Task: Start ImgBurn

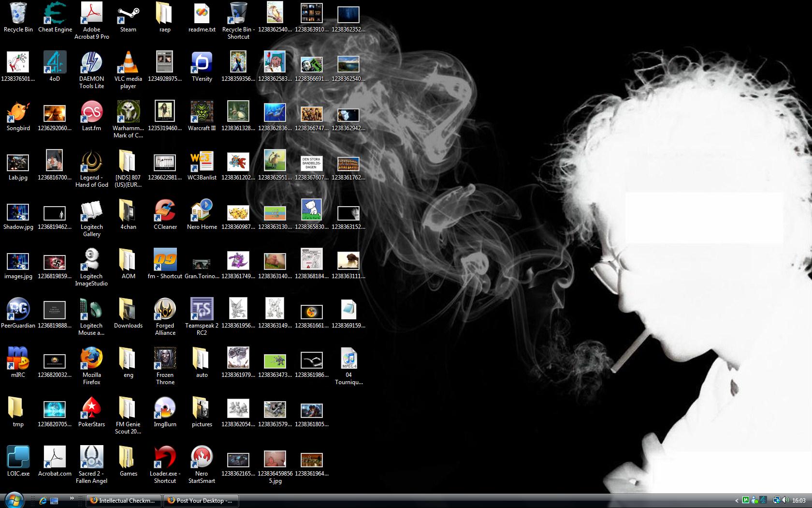Action: pos(165,407)
